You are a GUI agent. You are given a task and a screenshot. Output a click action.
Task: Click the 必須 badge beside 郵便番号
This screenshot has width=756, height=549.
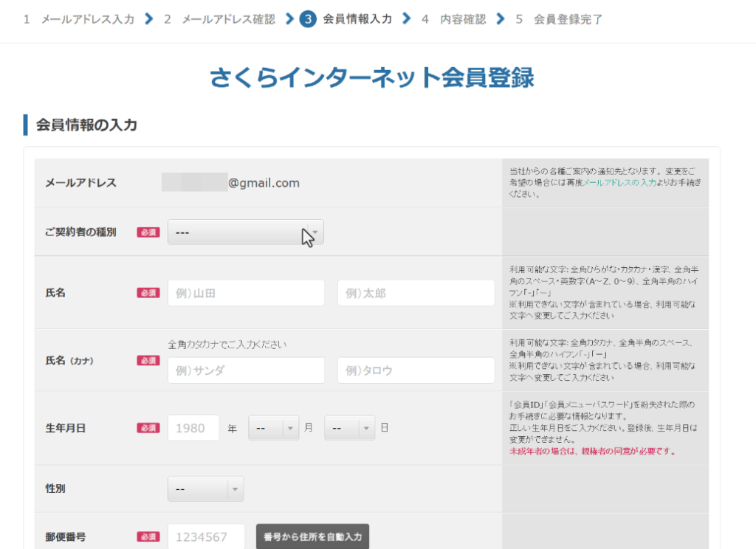(148, 537)
